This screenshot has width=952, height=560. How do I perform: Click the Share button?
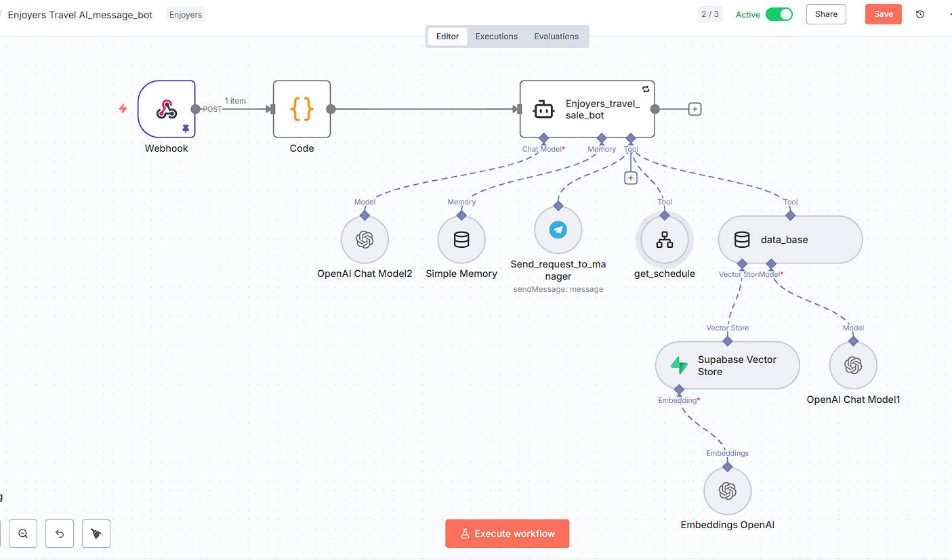tap(826, 14)
